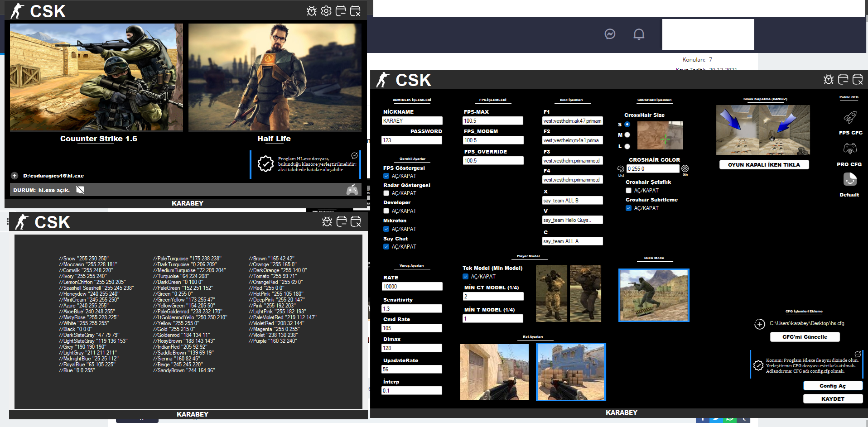Click the V bind field say_team Hello Guys
Image resolution: width=868 pixels, height=427 pixels.
(x=573, y=220)
